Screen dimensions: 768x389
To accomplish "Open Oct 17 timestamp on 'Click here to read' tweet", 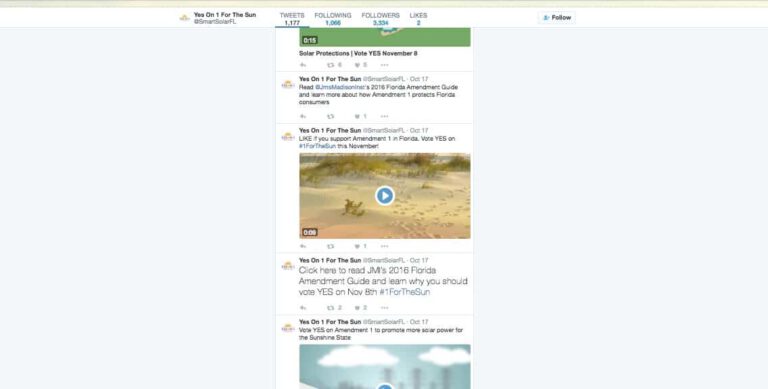I will [419, 260].
